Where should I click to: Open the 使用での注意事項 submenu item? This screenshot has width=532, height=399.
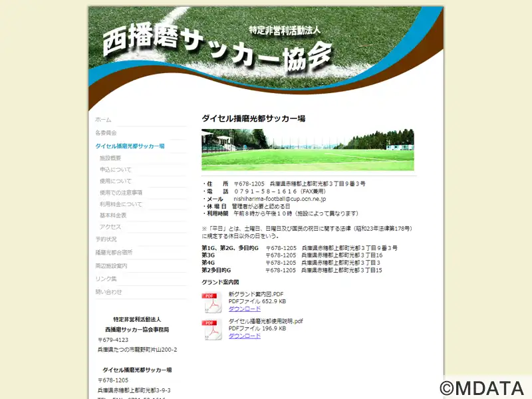click(121, 193)
